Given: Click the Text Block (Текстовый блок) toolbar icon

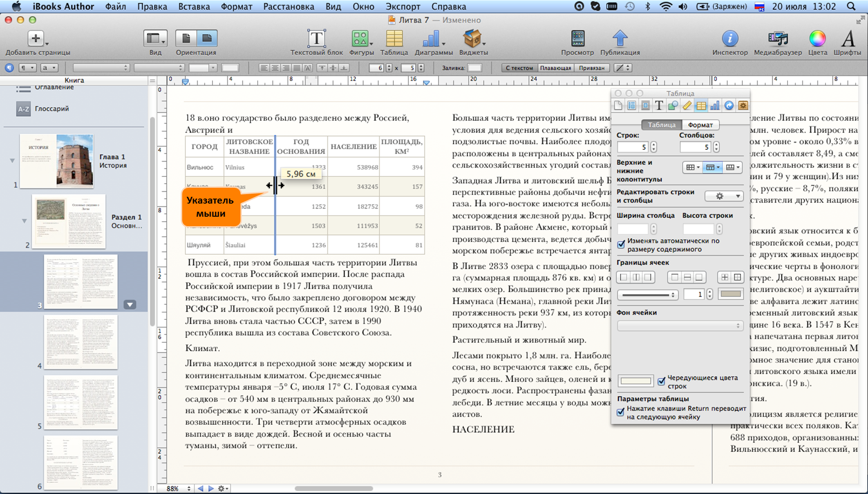Looking at the screenshot, I should 316,39.
